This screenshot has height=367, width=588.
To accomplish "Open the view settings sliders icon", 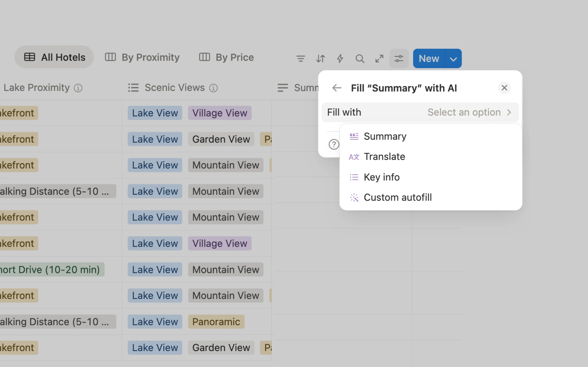I will click(399, 59).
